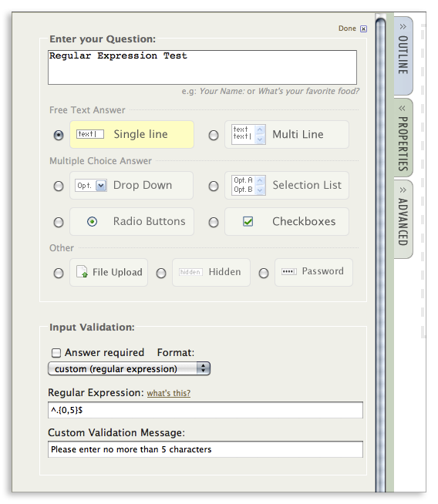The width and height of the screenshot is (438, 504).
Task: Click the Single line option label
Action: pos(140,134)
